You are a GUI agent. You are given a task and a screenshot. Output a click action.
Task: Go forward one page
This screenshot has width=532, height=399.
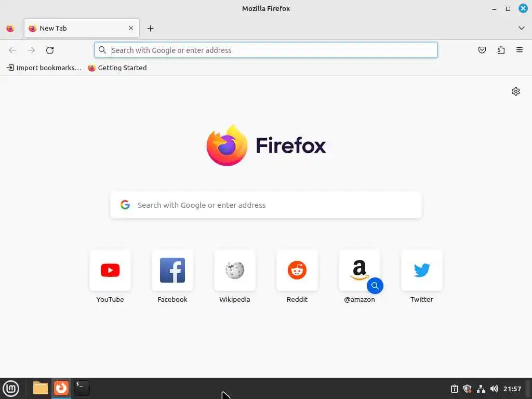click(31, 50)
